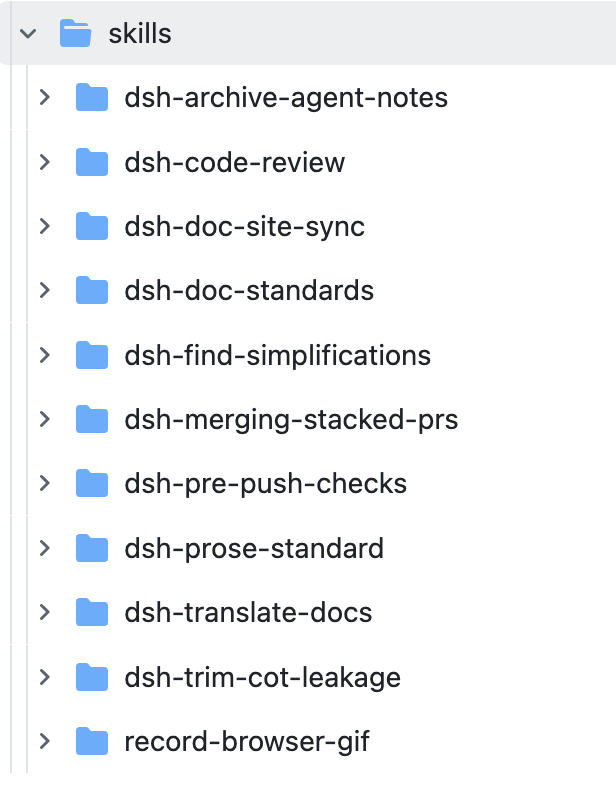Image resolution: width=616 pixels, height=788 pixels.
Task: Expand the record-browser-gif chevron
Action: 45,741
